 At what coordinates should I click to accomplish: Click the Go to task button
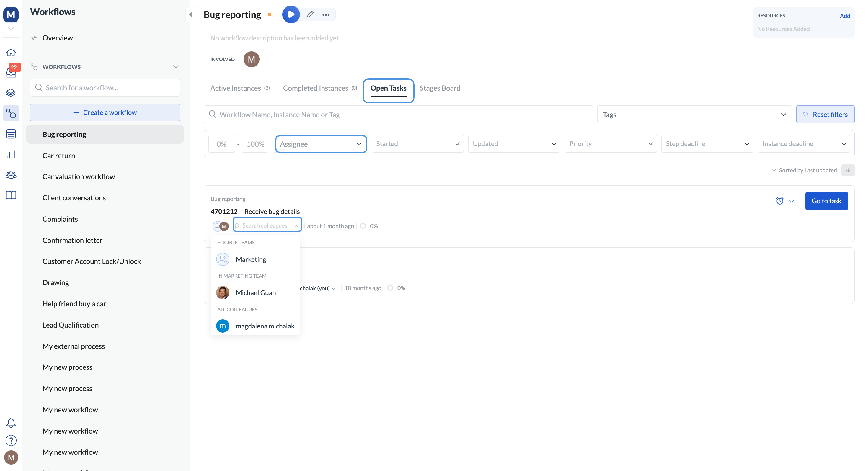[827, 201]
